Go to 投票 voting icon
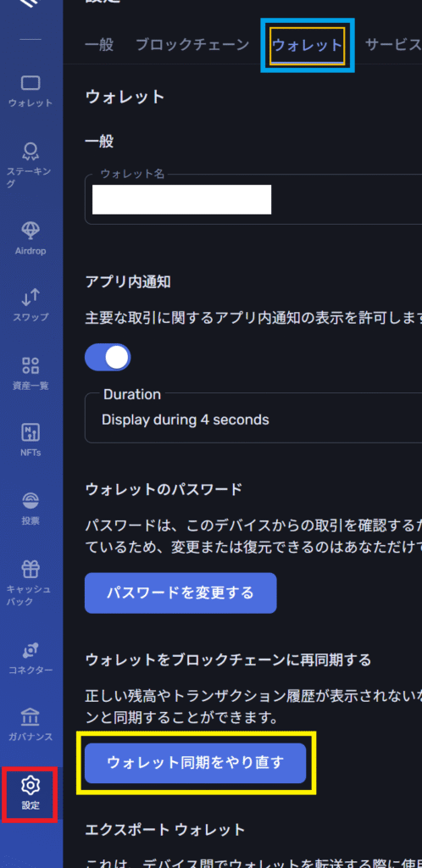 pyautogui.click(x=31, y=500)
